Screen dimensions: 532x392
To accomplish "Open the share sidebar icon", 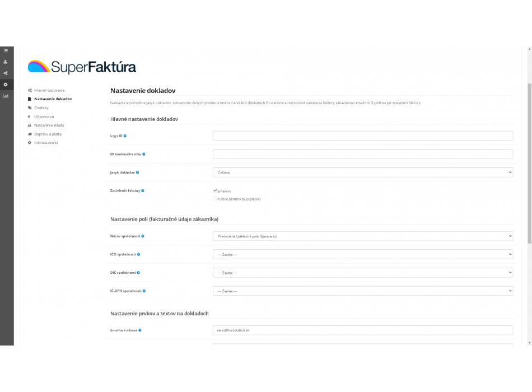I will pos(6,73).
